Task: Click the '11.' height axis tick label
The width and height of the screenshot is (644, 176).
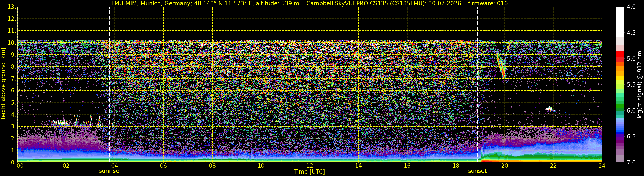Action: pos(12,31)
